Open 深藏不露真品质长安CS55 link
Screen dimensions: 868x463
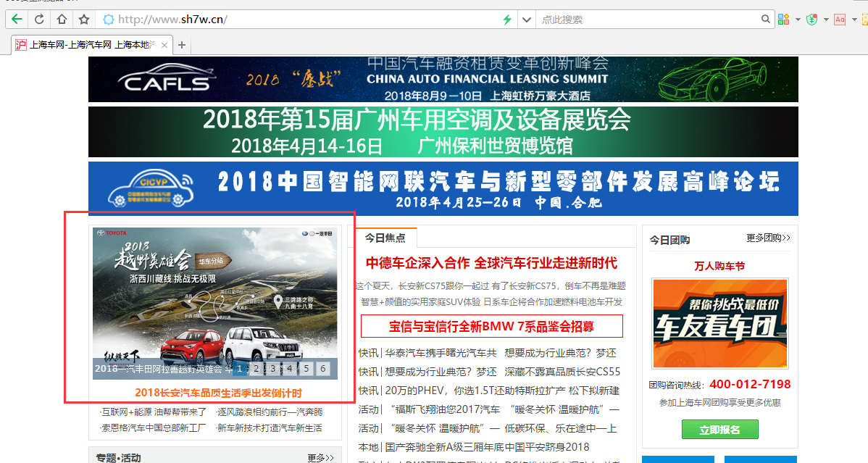(x=562, y=372)
